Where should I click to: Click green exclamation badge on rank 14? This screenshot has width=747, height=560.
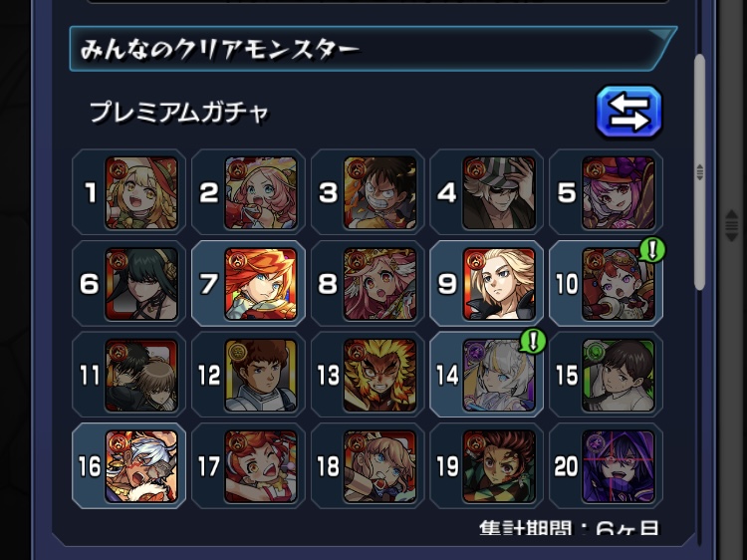pyautogui.click(x=533, y=341)
